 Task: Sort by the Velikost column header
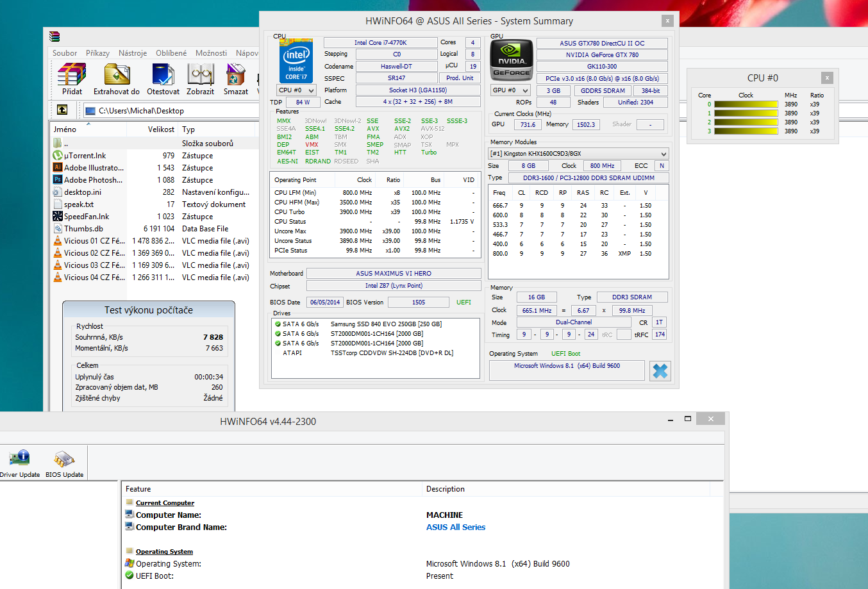pos(153,129)
